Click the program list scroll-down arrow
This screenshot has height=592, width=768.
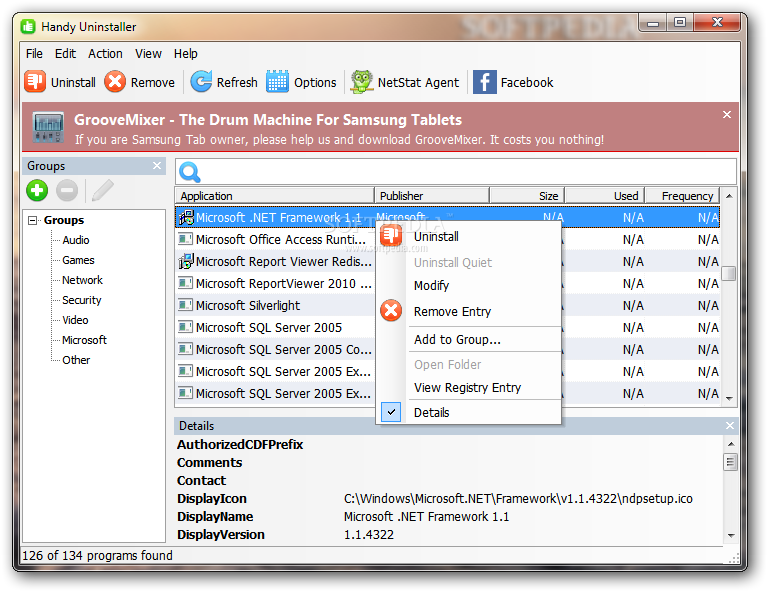[x=729, y=398]
